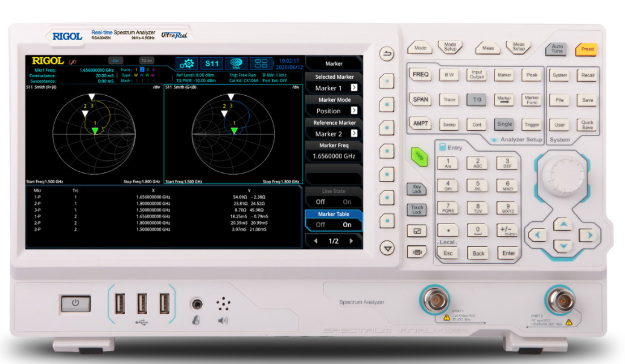This screenshot has height=364, width=625.
Task: Push the power button
Action: click(x=76, y=304)
